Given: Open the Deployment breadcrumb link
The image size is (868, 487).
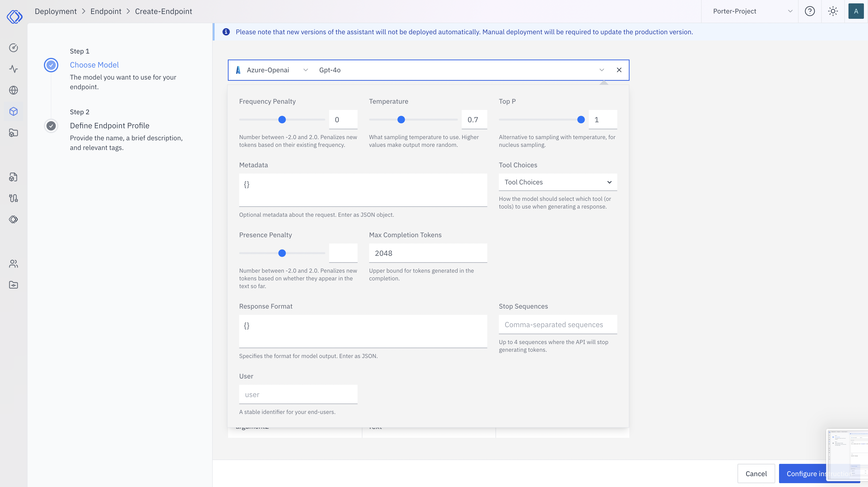Looking at the screenshot, I should [56, 11].
